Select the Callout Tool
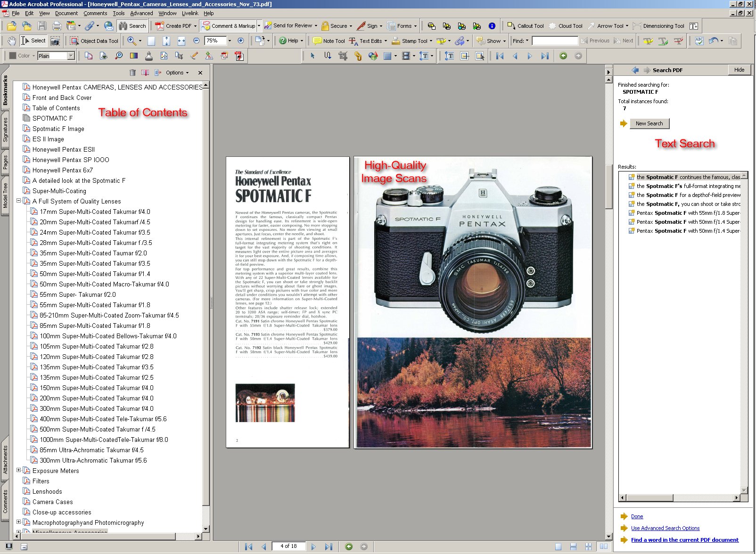 point(526,26)
